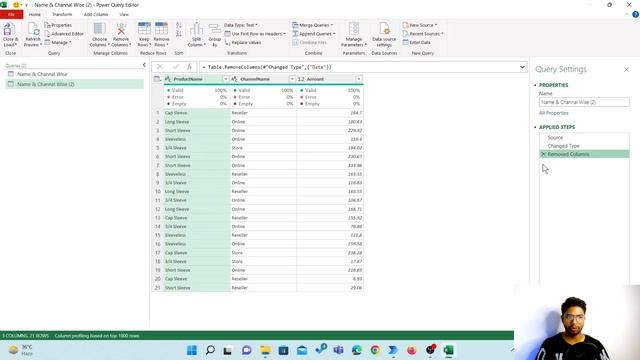The height and width of the screenshot is (360, 640).
Task: Collapse the APPLIED STEPS section
Action: pyautogui.click(x=535, y=127)
